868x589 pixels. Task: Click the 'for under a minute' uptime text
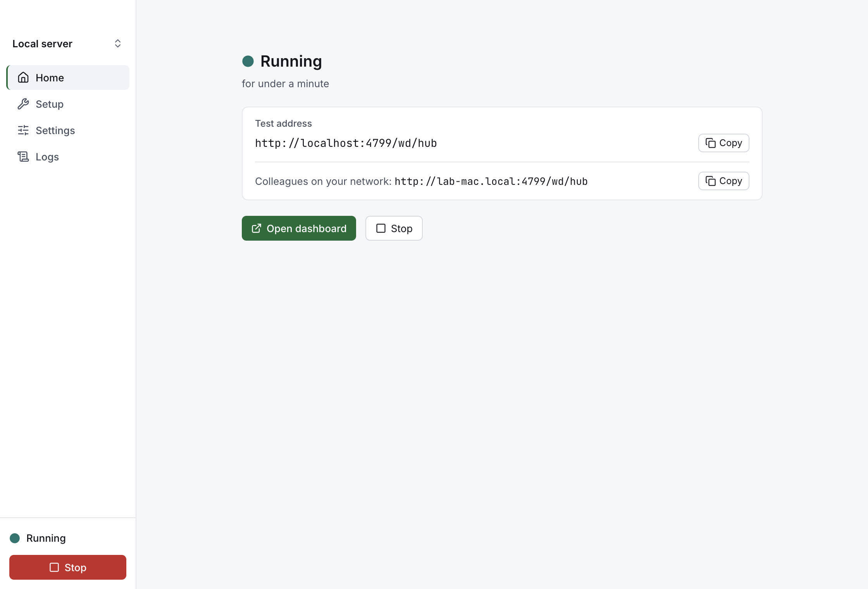[285, 84]
